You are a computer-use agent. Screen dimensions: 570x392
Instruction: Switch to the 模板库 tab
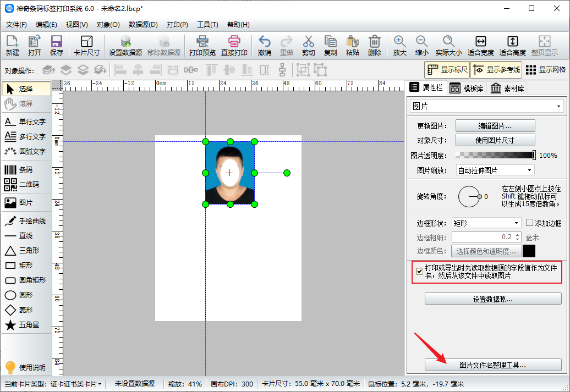467,88
